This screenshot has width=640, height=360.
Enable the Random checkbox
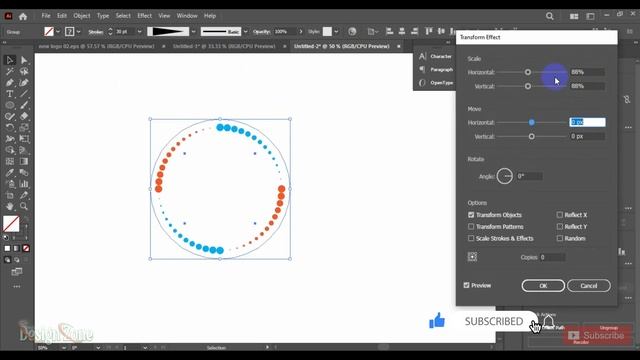point(560,238)
